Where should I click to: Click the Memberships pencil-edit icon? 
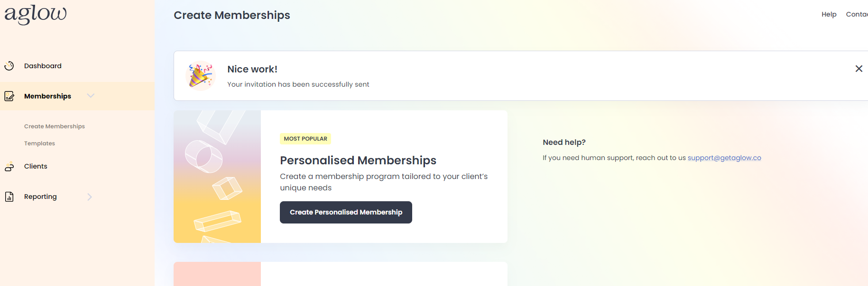[x=9, y=96]
